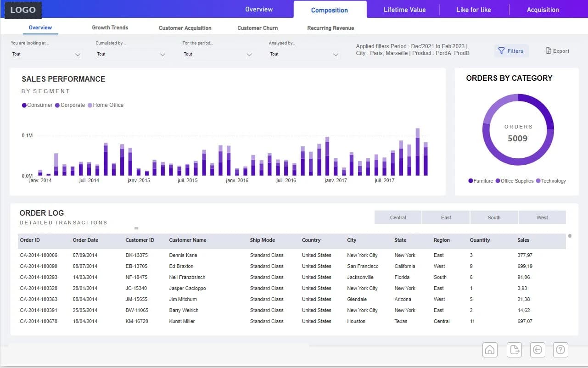Select order CA-2014-100363 cell
588x368 pixels.
[x=39, y=299]
